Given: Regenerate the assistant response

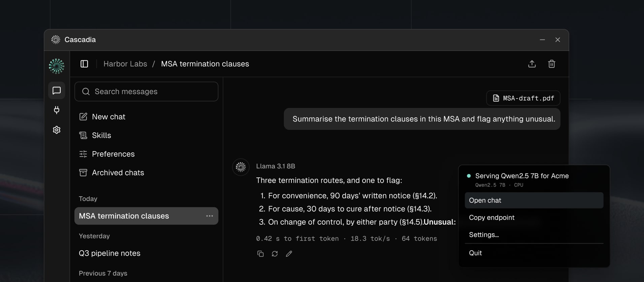Looking at the screenshot, I should [x=275, y=254].
